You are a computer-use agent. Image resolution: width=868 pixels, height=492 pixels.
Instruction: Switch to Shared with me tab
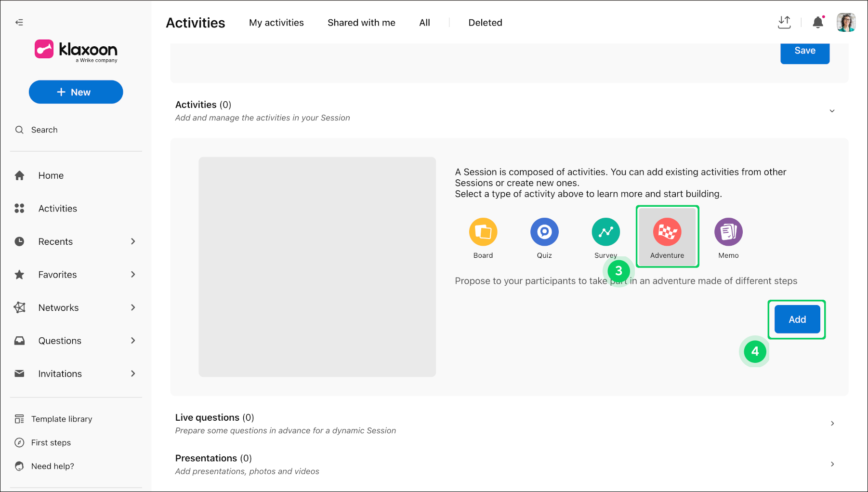pos(361,23)
